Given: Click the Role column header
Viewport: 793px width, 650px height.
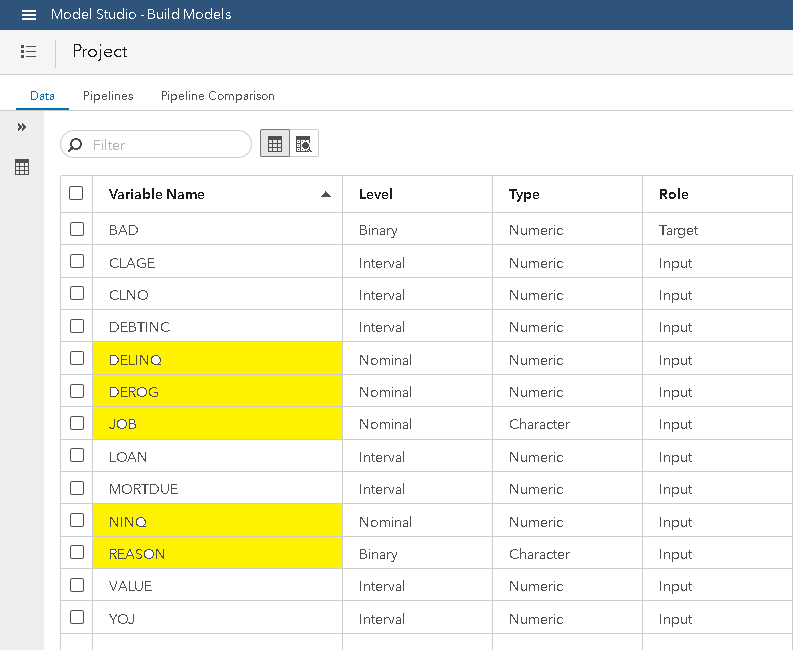Looking at the screenshot, I should tap(673, 194).
